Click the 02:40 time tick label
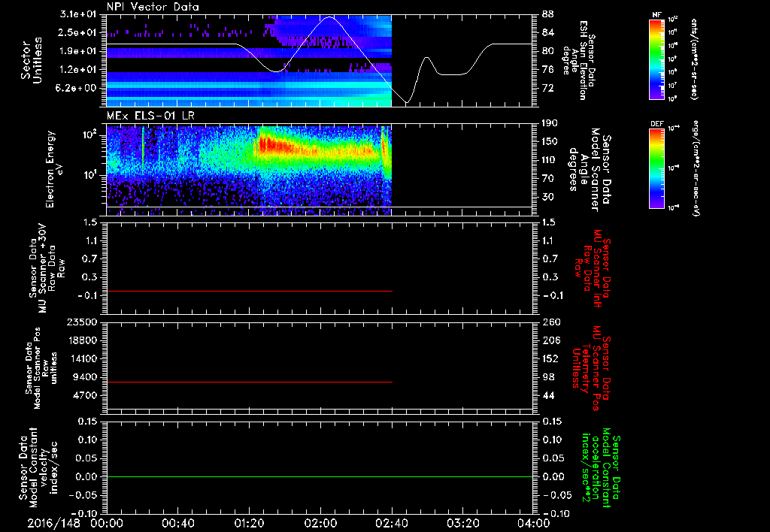 point(391,523)
